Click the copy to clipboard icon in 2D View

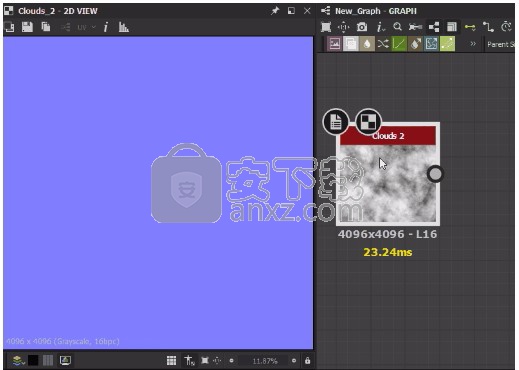coord(46,27)
